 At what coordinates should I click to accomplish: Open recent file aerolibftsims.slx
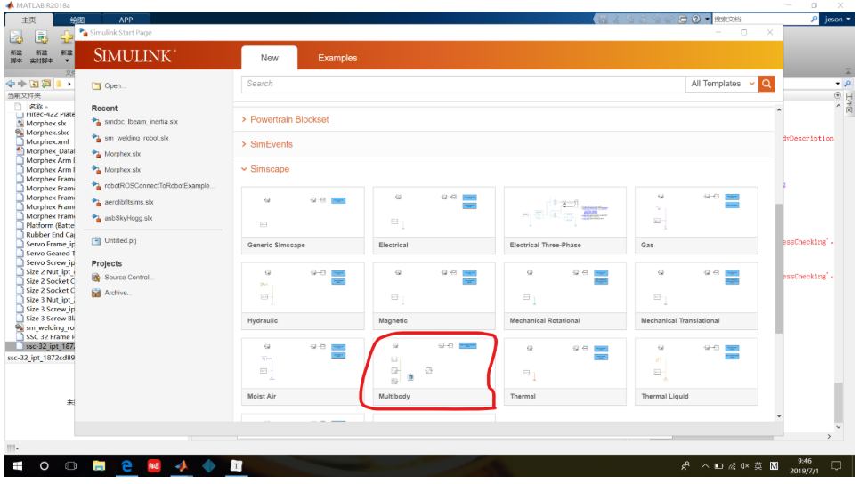(123, 203)
